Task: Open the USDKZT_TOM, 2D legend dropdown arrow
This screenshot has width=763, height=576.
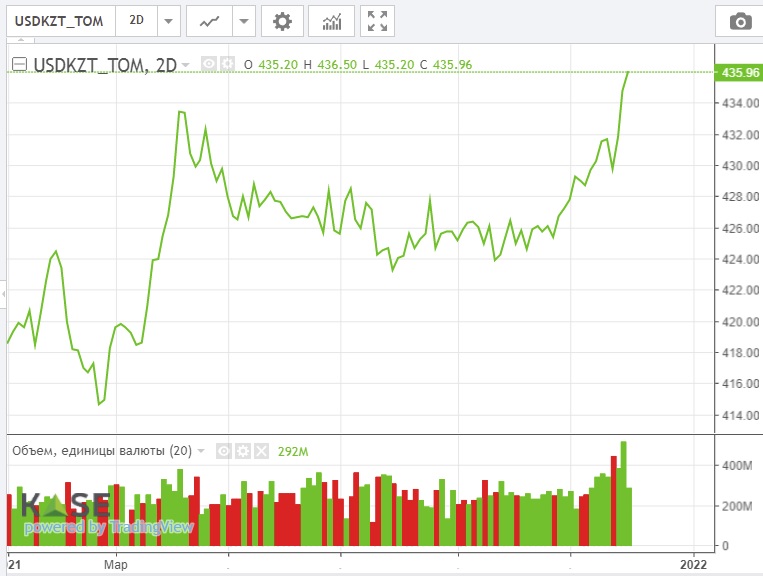Action: point(185,65)
